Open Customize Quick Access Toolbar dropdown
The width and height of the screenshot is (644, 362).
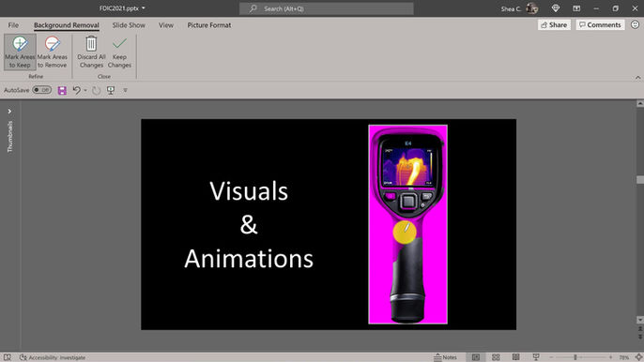click(125, 90)
